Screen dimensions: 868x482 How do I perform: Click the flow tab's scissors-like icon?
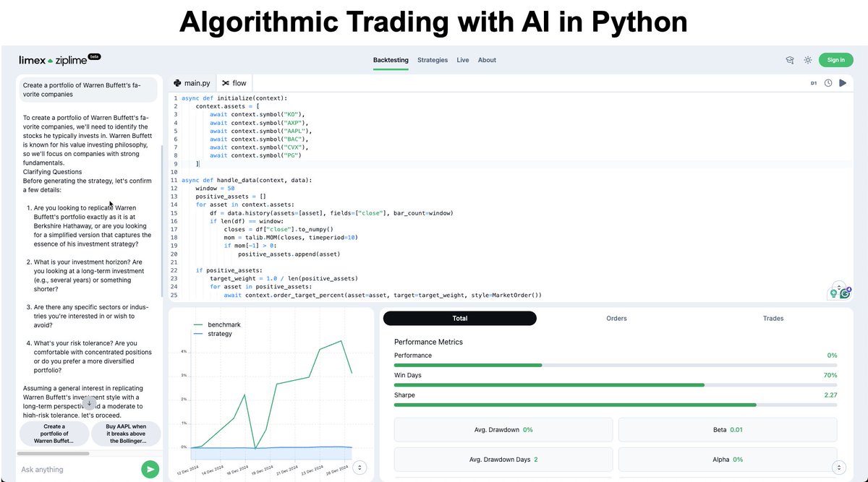[x=226, y=83]
